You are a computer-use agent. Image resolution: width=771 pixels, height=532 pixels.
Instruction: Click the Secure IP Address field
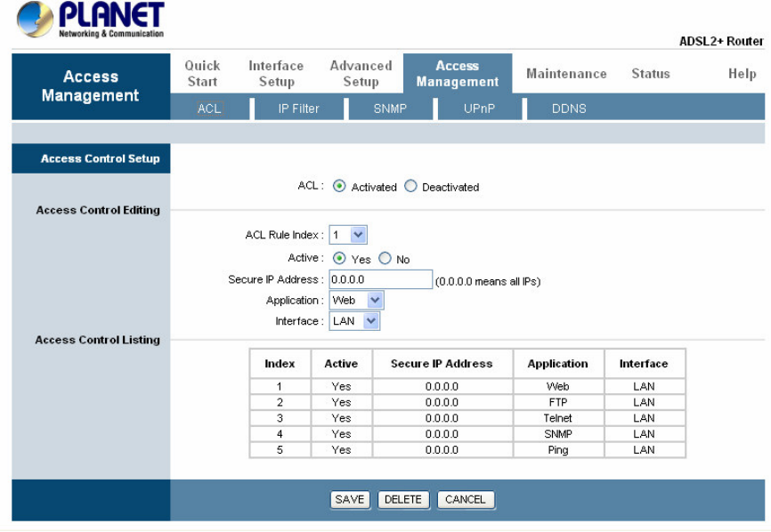point(380,280)
